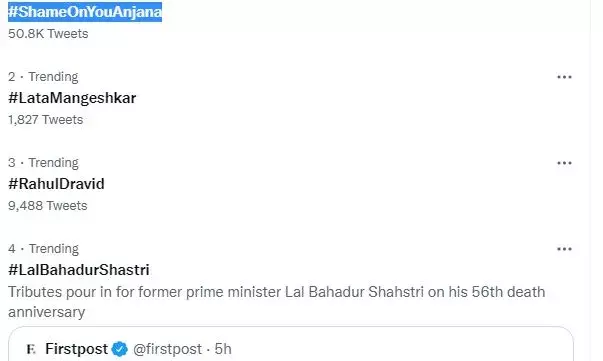Screen dimensions: 603x361
Task: Click the 5h tweet timestamp
Action: click(x=223, y=349)
